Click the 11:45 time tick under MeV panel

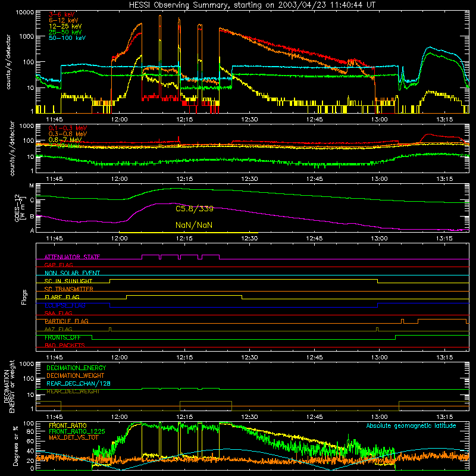pos(54,179)
